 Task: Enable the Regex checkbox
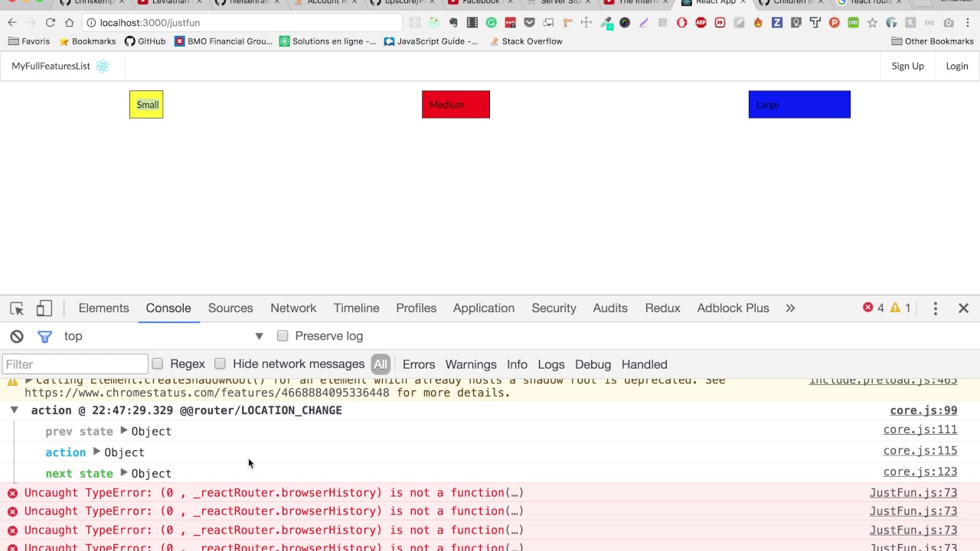pos(157,364)
